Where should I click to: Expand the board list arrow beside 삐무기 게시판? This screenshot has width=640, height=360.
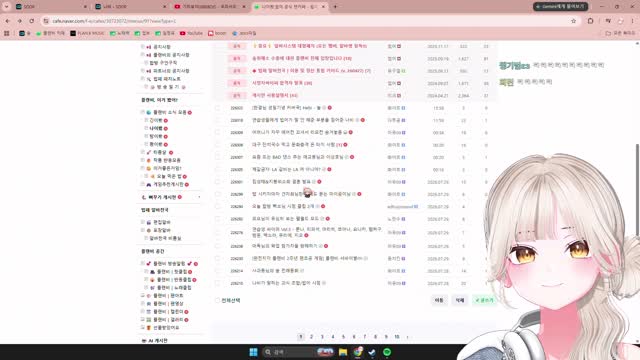(199, 197)
